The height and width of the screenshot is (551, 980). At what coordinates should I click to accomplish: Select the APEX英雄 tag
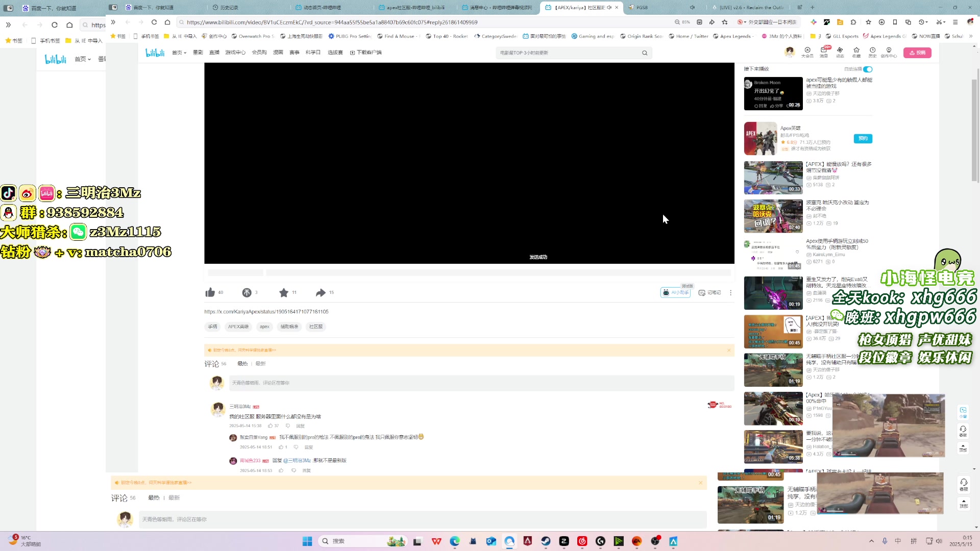coord(238,327)
